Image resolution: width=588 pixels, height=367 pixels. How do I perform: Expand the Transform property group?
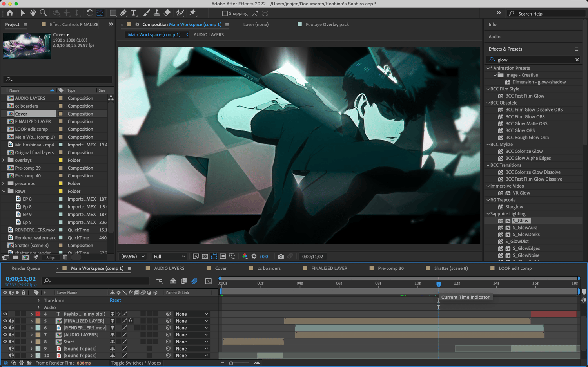(x=38, y=300)
